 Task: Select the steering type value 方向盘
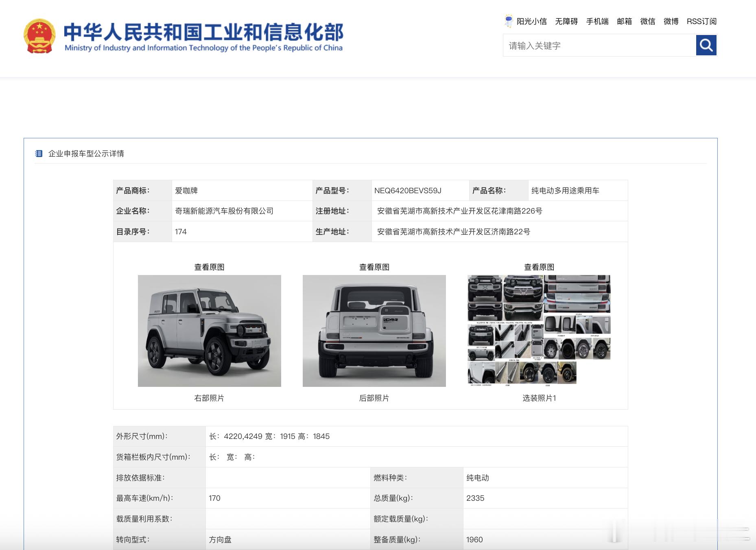coord(220,539)
